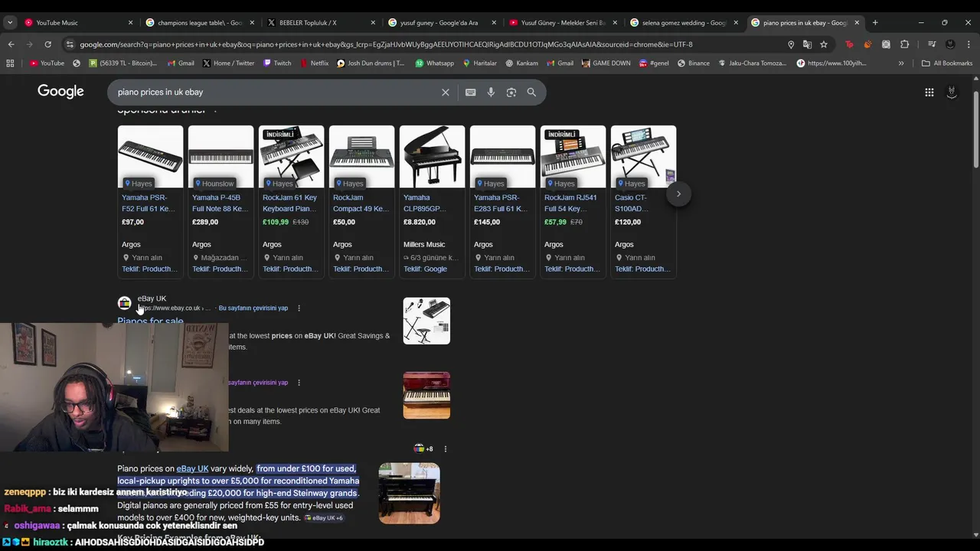Click the eBay UK link in overview text
The height and width of the screenshot is (551, 980).
pyautogui.click(x=192, y=468)
